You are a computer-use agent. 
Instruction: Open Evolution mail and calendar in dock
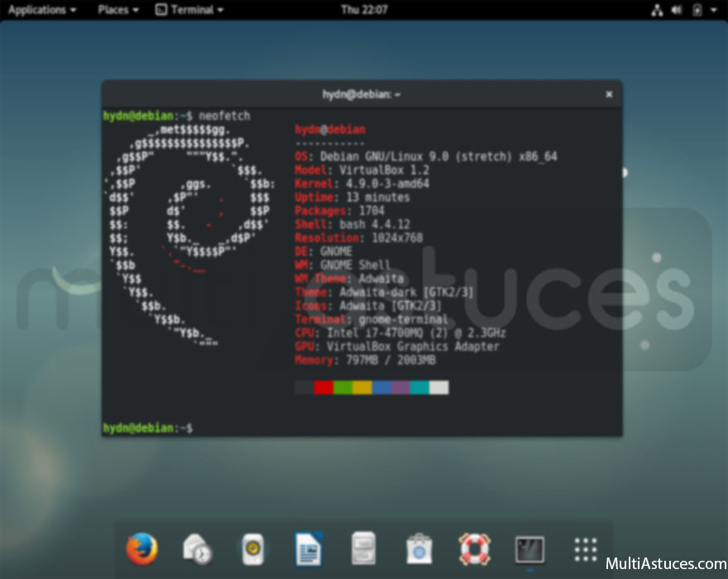(198, 549)
